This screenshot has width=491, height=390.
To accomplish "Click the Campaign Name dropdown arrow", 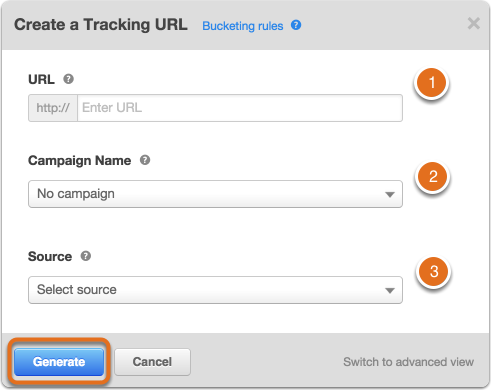I will click(390, 194).
